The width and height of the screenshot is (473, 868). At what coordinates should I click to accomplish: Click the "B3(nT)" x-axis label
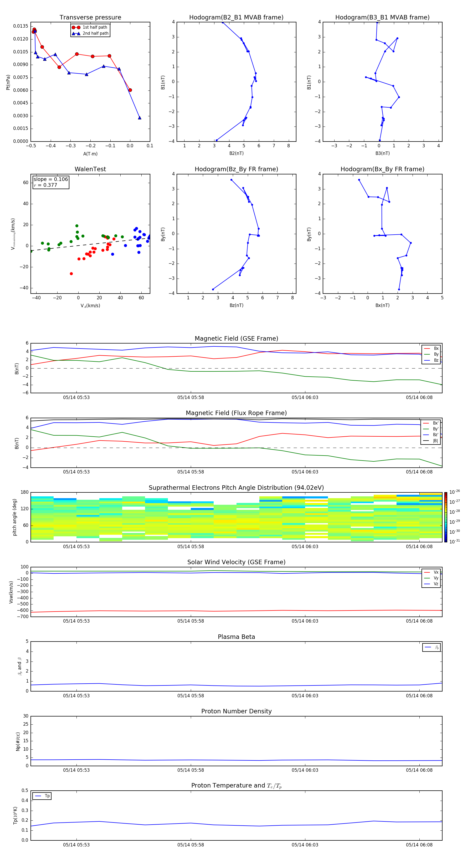[x=382, y=153]
